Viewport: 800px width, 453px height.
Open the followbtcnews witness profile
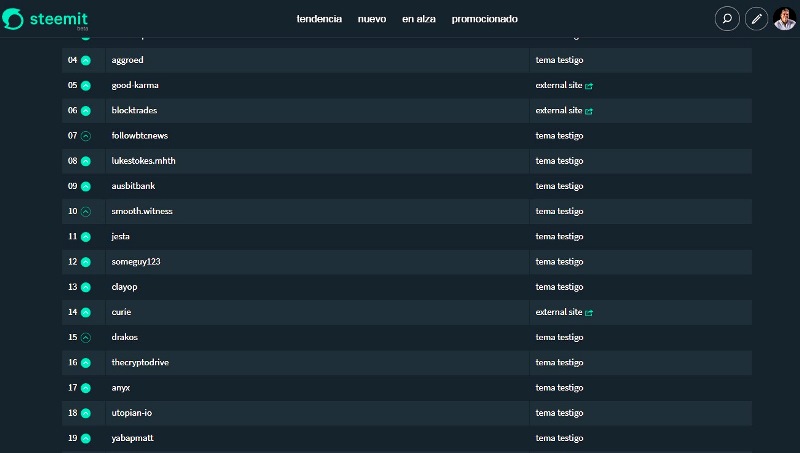coord(140,136)
